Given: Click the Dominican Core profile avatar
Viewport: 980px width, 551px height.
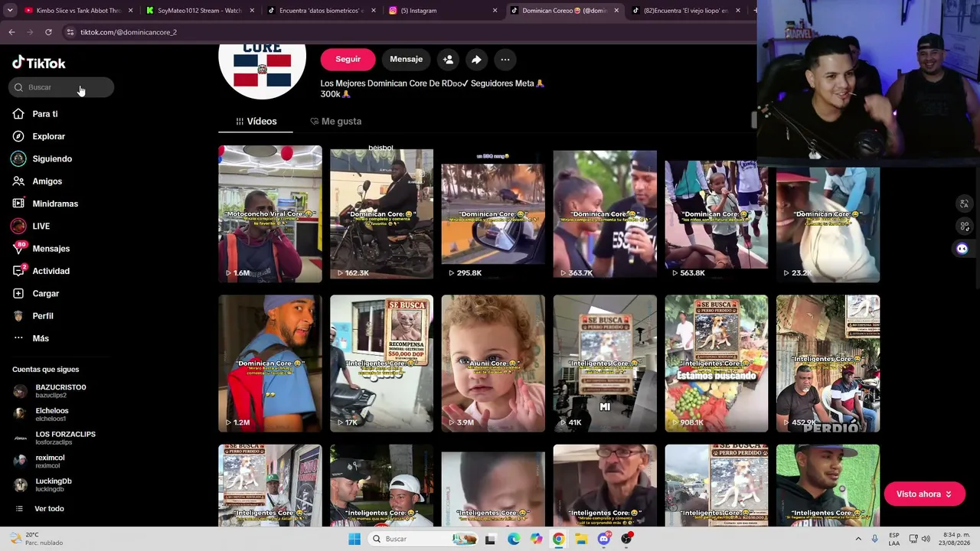Looking at the screenshot, I should click(x=262, y=71).
